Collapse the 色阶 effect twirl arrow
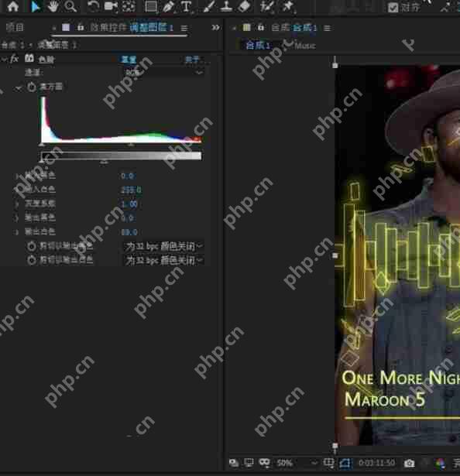Image resolution: width=460 pixels, height=476 pixels. [3, 60]
